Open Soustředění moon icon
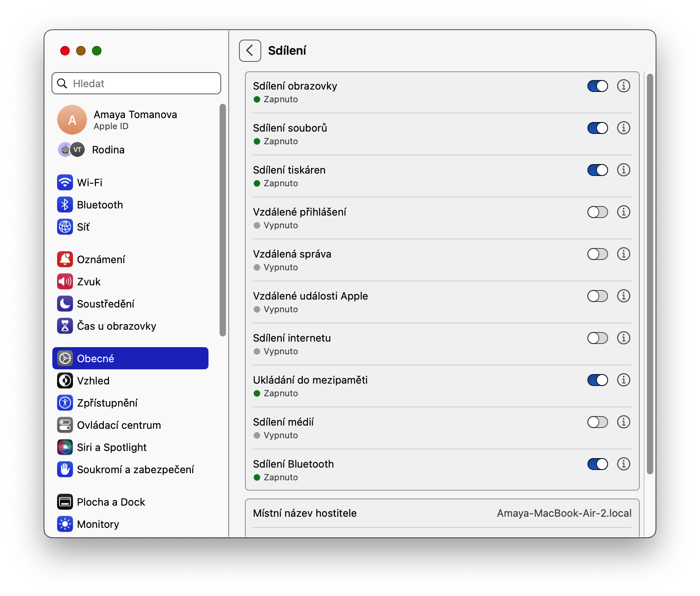 click(65, 304)
